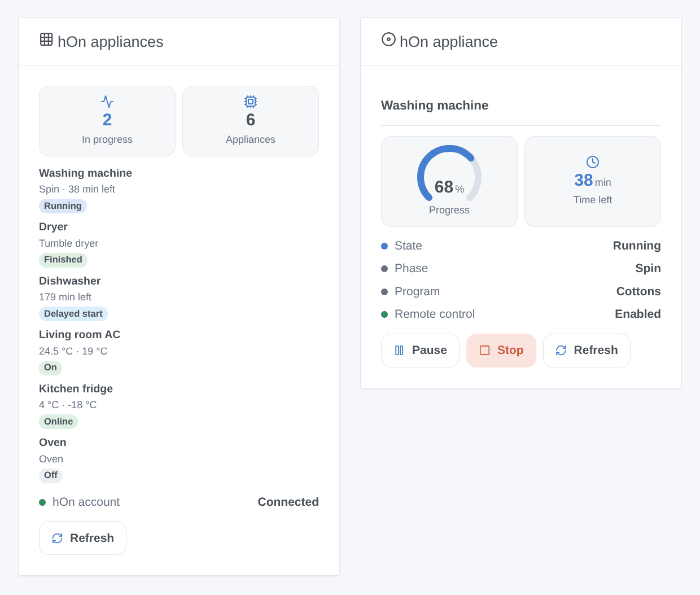700x595 pixels.
Task: Click the Delayed start badge
Action: point(73,314)
